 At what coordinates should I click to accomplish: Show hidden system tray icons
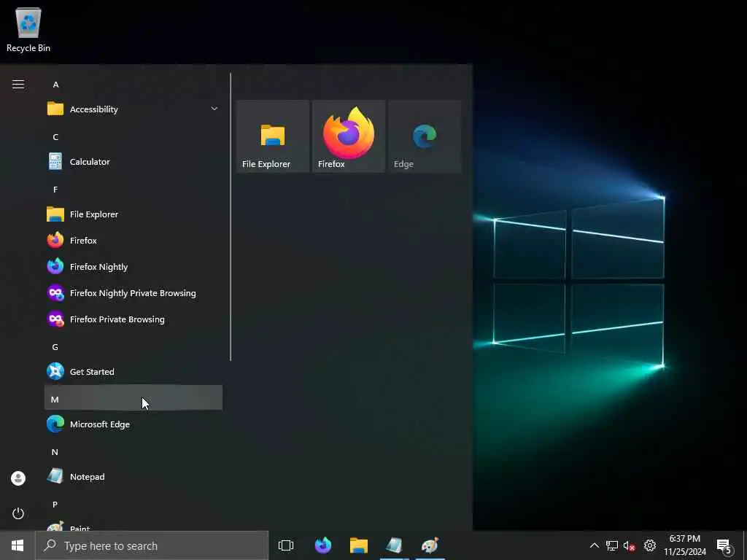coord(594,545)
